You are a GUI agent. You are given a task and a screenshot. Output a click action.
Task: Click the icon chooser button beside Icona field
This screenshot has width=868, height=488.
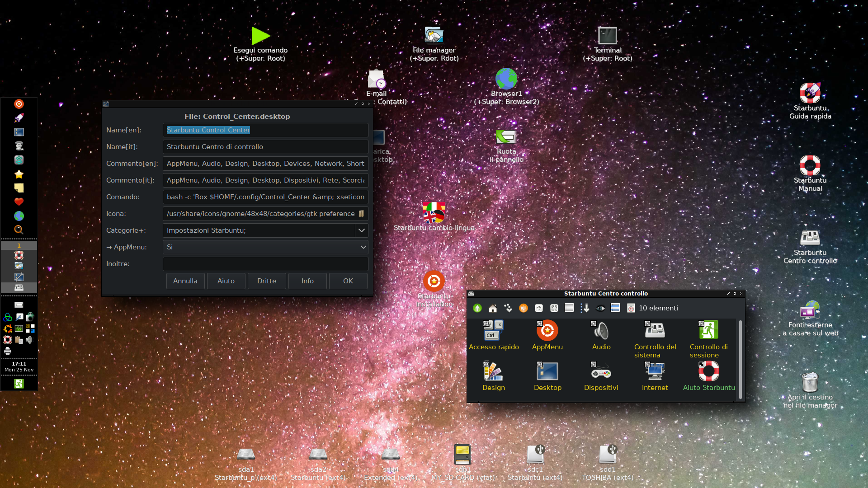tap(362, 214)
